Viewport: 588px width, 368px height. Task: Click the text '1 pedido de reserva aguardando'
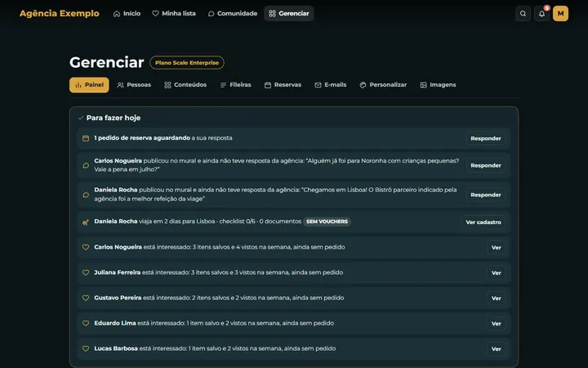pyautogui.click(x=142, y=138)
